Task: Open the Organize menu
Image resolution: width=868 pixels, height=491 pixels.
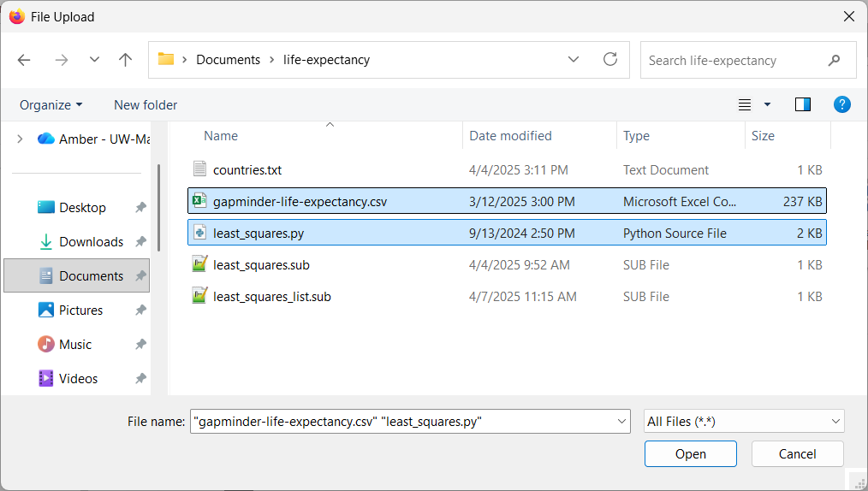Action: pos(51,104)
